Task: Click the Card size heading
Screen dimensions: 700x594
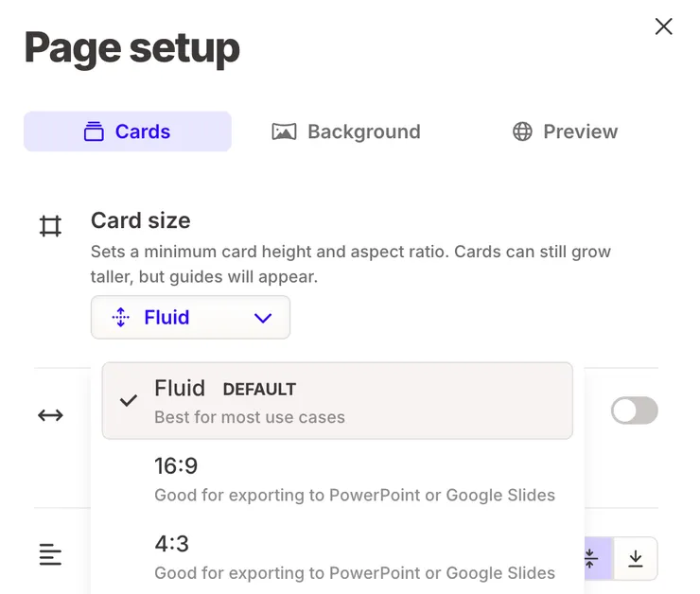Action: [141, 220]
